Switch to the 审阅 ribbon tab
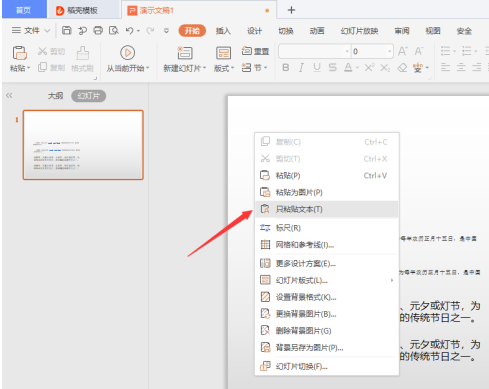Screen dimensions: 489x389 tap(402, 31)
